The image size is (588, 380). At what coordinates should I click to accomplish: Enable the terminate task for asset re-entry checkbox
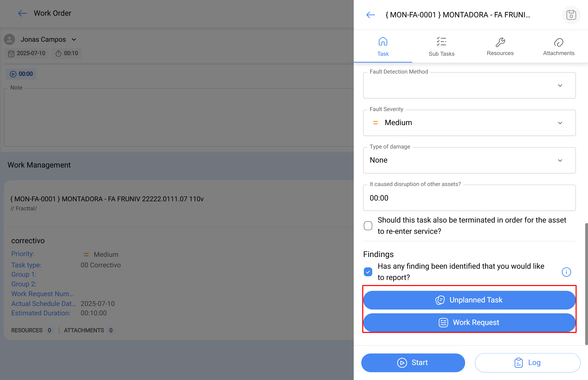pos(368,225)
